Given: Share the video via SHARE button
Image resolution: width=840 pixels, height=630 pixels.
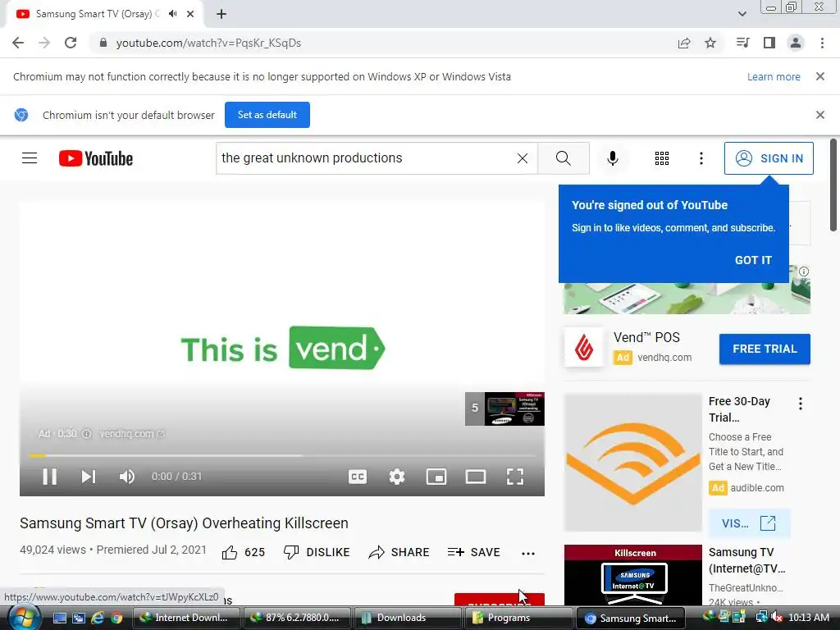Looking at the screenshot, I should 399,552.
